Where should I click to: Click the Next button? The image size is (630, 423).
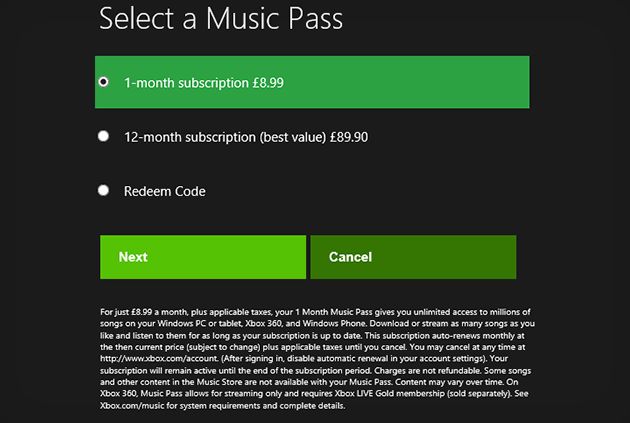coord(203,257)
